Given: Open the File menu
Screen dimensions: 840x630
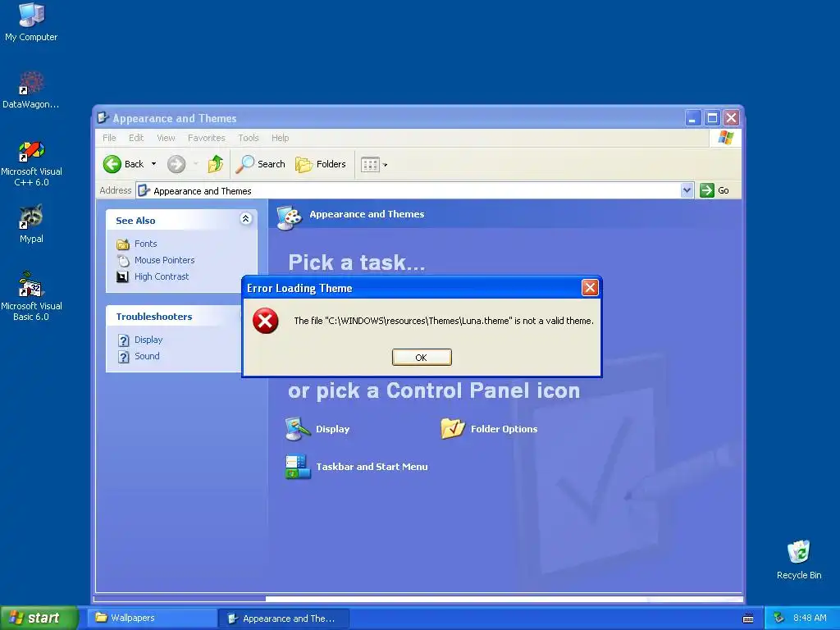Looking at the screenshot, I should 109,138.
